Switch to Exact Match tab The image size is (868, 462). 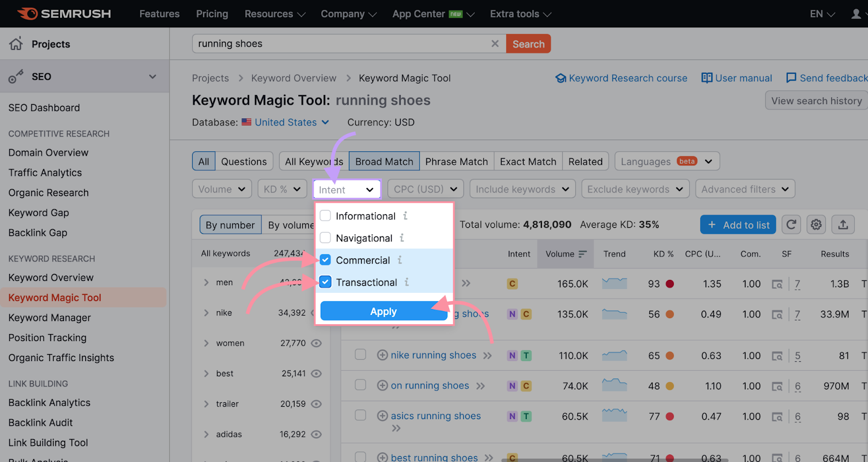click(x=528, y=162)
